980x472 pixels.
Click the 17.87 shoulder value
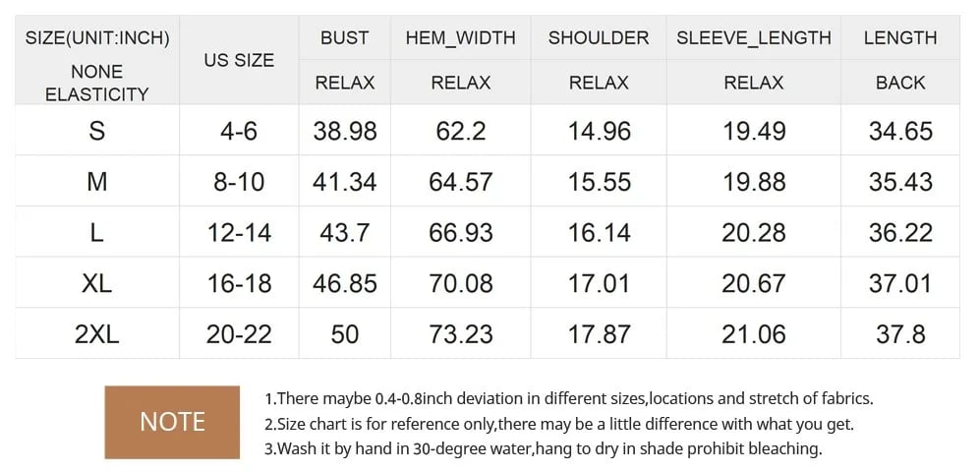[599, 334]
